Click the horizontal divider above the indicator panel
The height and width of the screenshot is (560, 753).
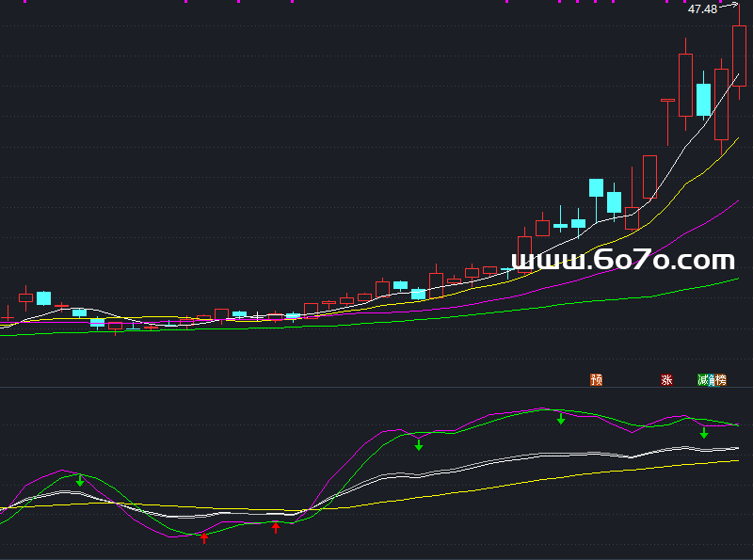(x=376, y=387)
